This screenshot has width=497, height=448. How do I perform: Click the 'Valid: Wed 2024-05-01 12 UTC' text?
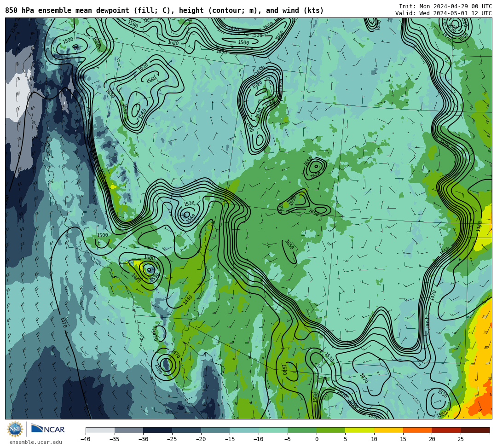click(444, 13)
